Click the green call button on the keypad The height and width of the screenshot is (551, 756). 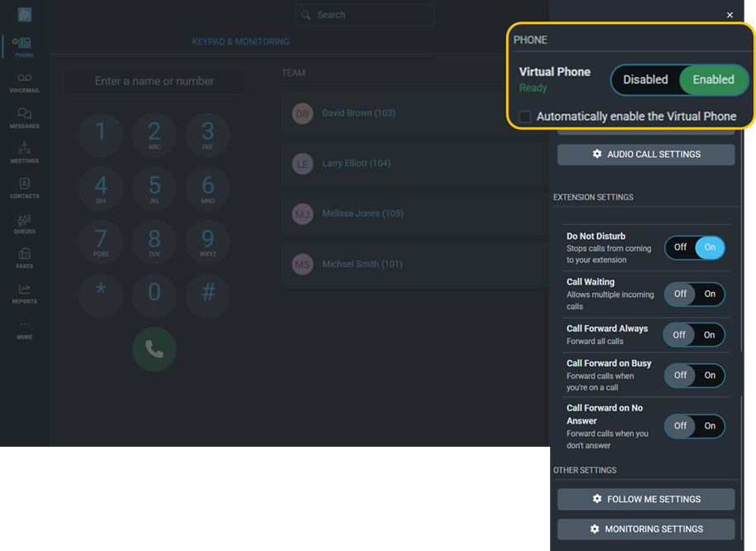(154, 349)
